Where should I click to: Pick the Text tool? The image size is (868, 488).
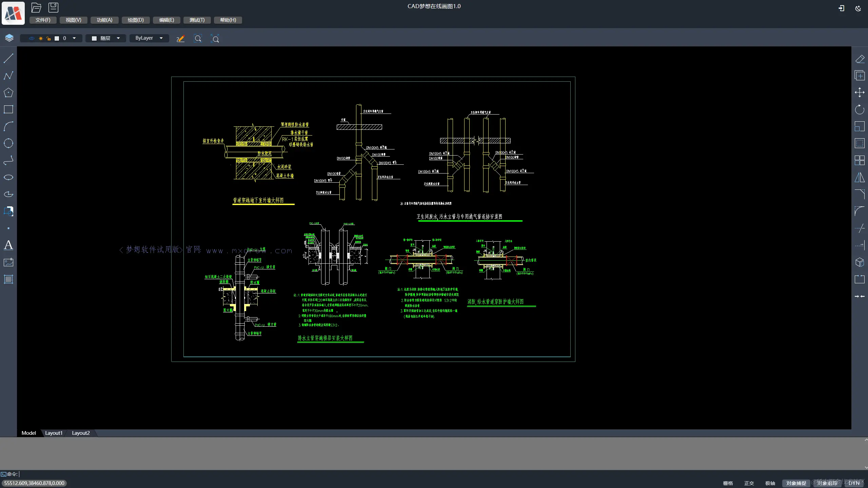(x=8, y=245)
